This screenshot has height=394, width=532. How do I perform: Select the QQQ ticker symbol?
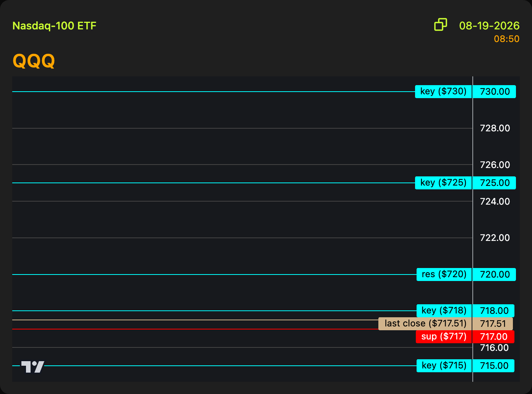click(34, 61)
